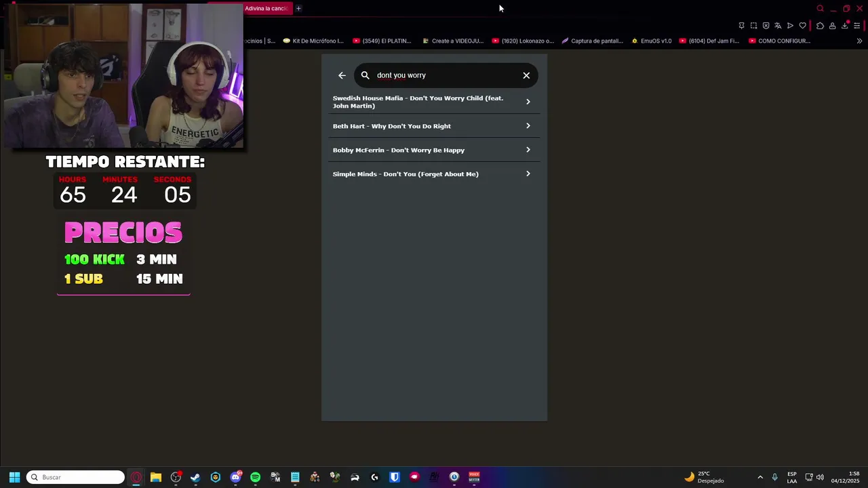Open Voicemeeter from the taskbar
Viewport: 868px width, 488px height.
[474, 477]
